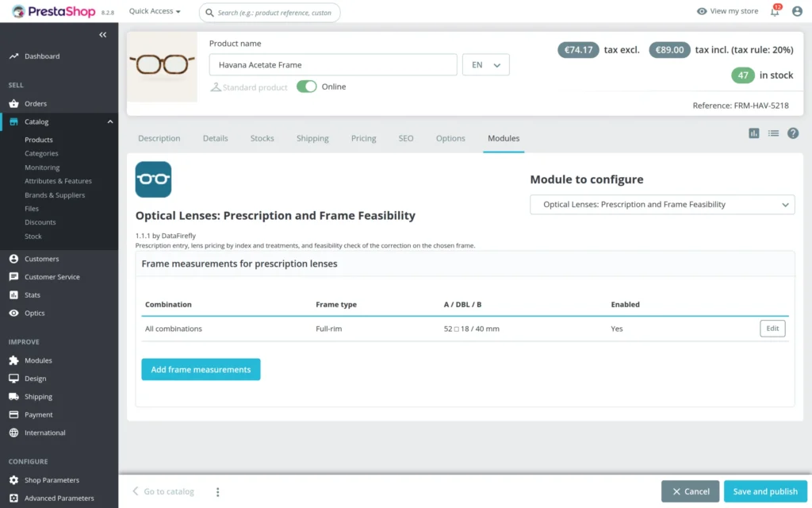Click Save and publish button
Viewport: 812px width, 508px height.
point(765,491)
